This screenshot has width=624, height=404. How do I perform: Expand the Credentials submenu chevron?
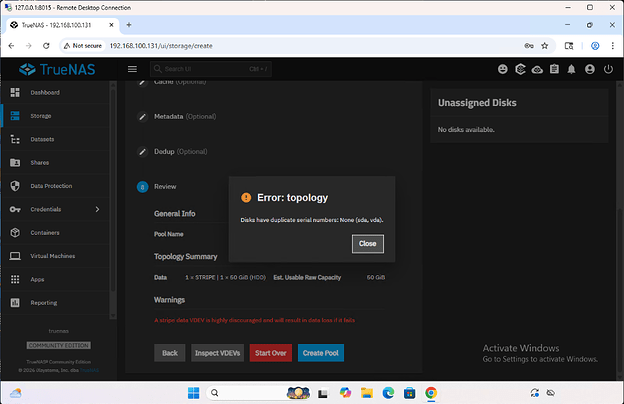pos(98,209)
